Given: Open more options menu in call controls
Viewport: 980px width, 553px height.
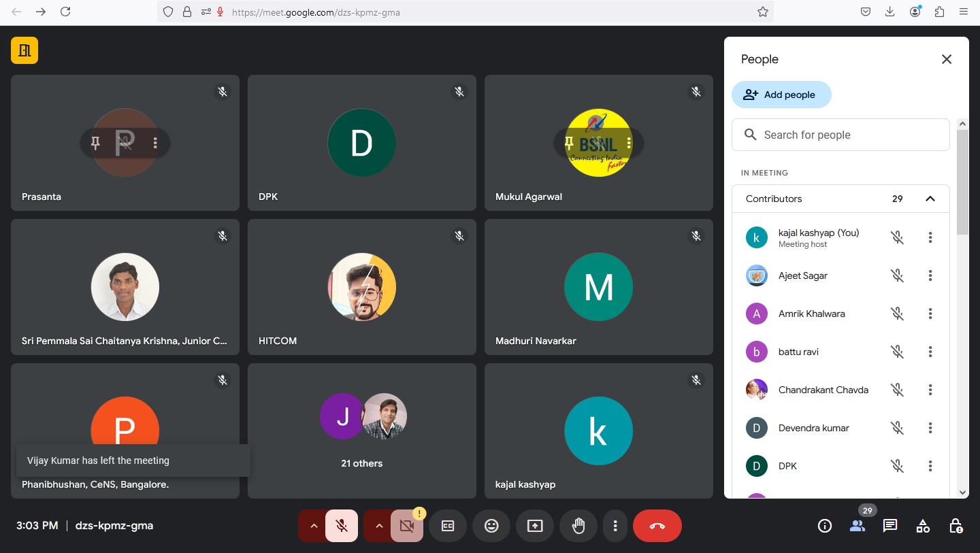Looking at the screenshot, I should click(x=615, y=526).
